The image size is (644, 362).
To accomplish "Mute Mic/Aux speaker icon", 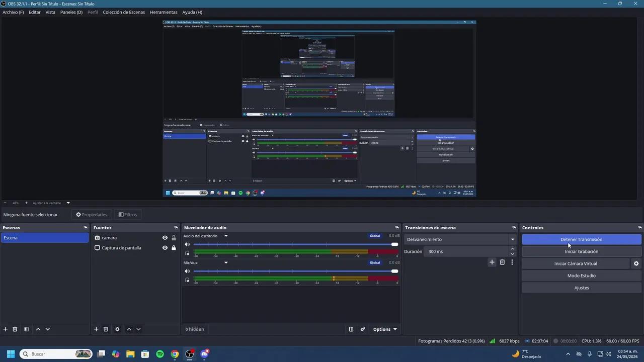I will coord(187,271).
